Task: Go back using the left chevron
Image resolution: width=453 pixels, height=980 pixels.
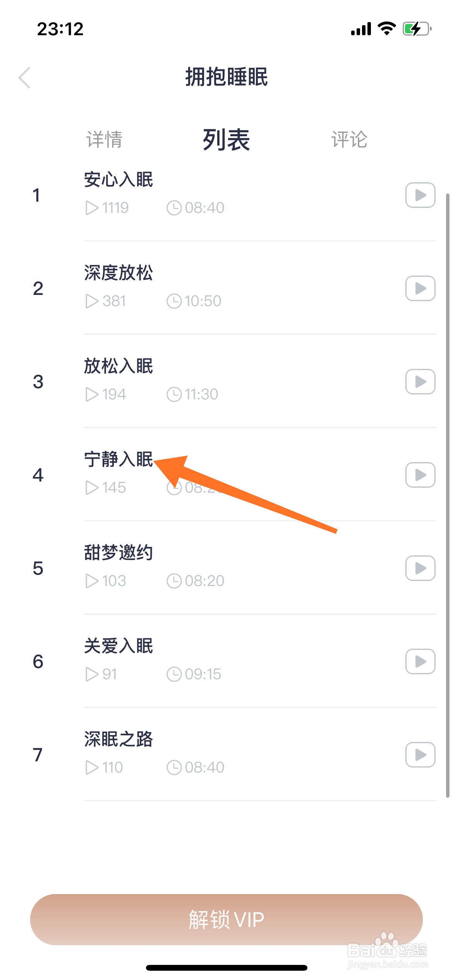Action: tap(24, 77)
